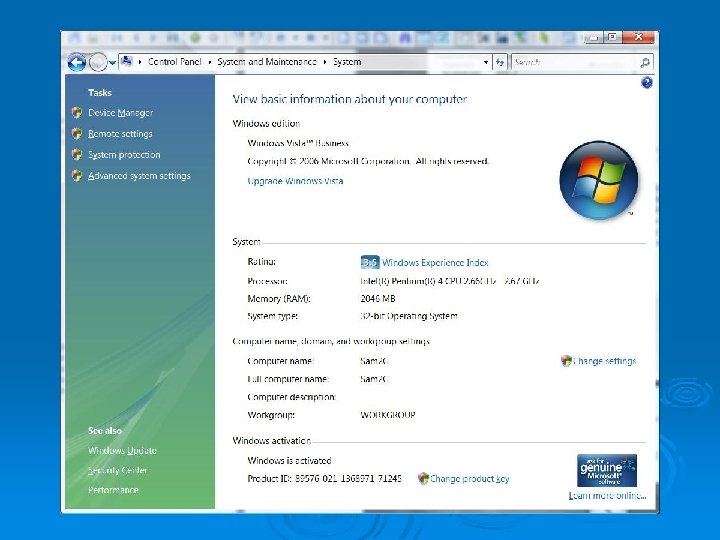Screen dimensions: 720x540
Task: Follow the Upgrade Windows Vista link
Action: click(295, 181)
